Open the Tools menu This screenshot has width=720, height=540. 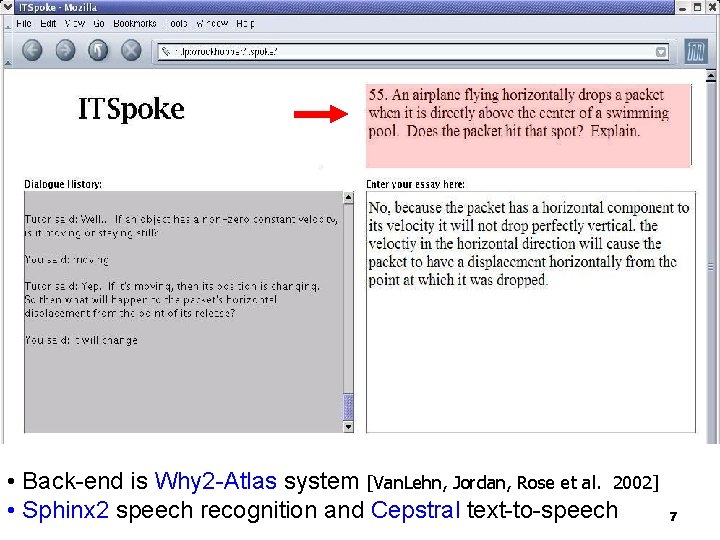pyautogui.click(x=176, y=23)
